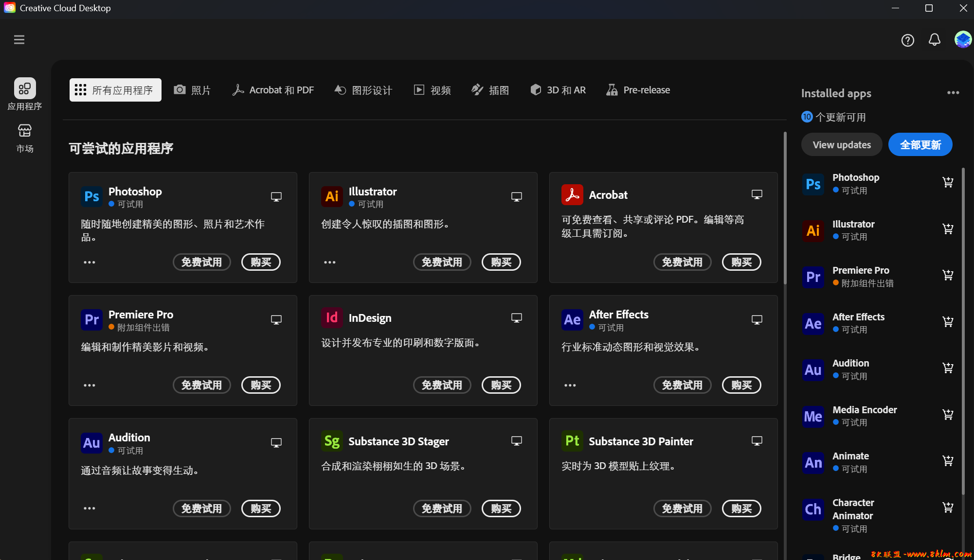Switch to the 照片 tab
Image resolution: width=974 pixels, height=560 pixels.
click(x=192, y=90)
